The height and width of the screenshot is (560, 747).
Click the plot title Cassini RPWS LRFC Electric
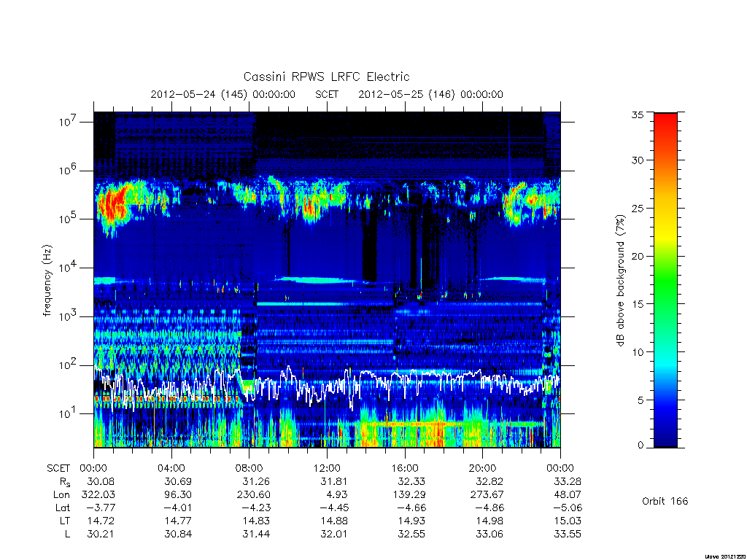click(326, 77)
